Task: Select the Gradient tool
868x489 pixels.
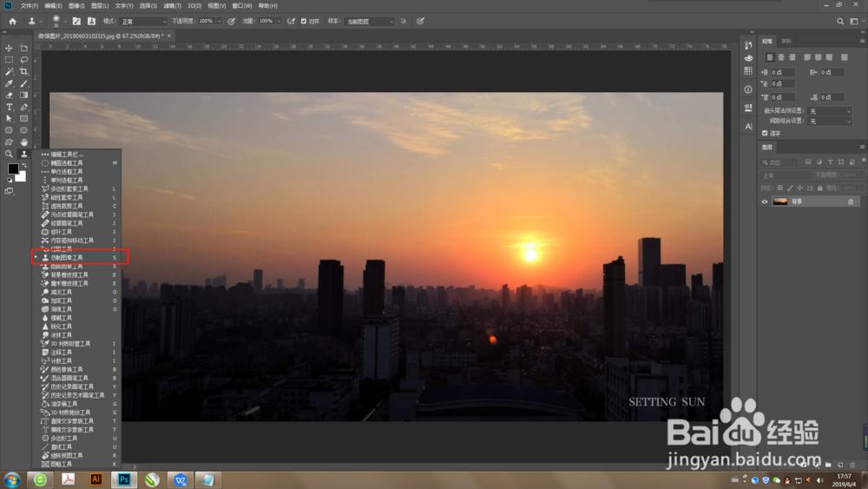Action: coord(23,96)
